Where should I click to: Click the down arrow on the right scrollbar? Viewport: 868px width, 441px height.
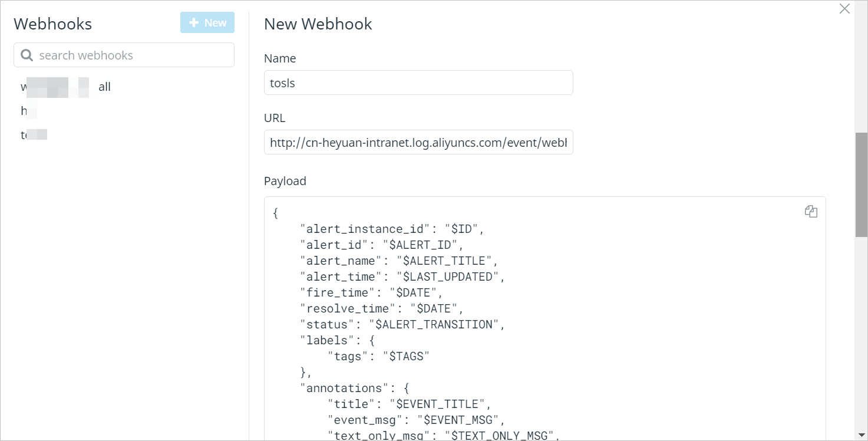[862, 436]
